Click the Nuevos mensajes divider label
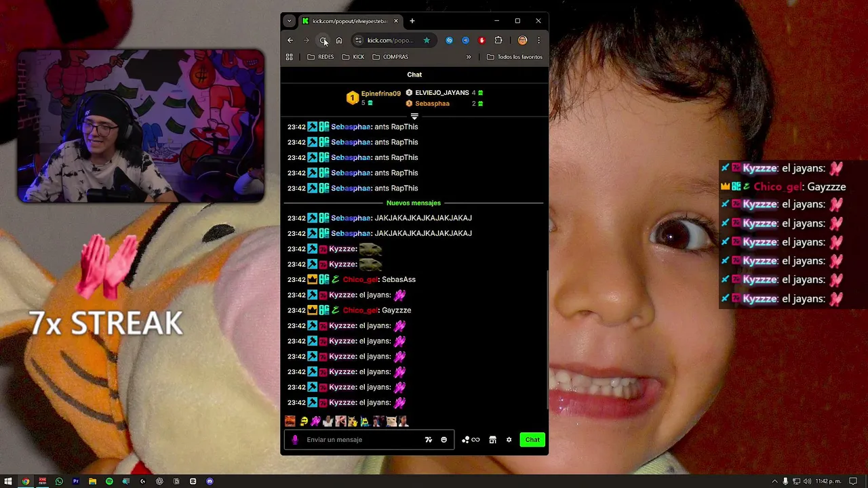Viewport: 868px width, 488px height. (x=414, y=203)
